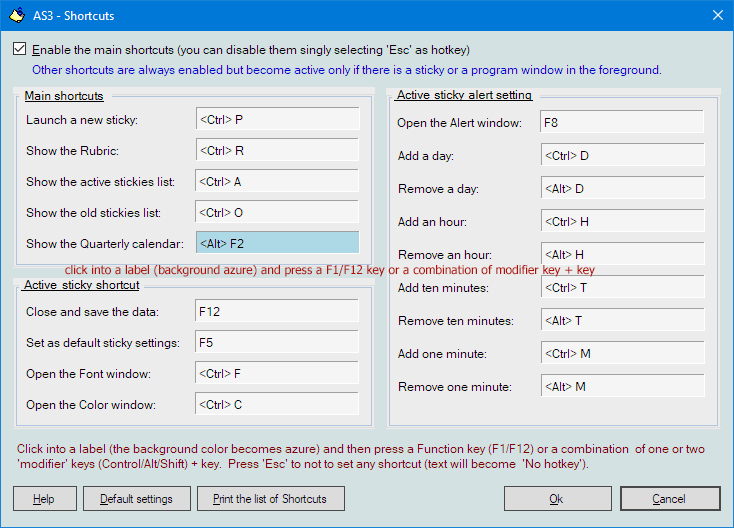Toggle the Enable main shortcuts checkbox
The image size is (734, 528).
click(20, 49)
